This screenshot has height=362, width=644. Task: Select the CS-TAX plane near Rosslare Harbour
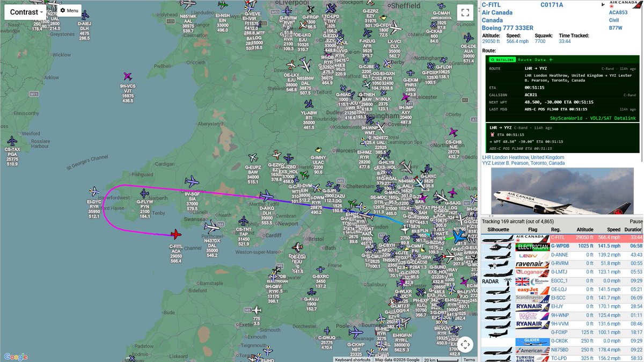point(12,141)
